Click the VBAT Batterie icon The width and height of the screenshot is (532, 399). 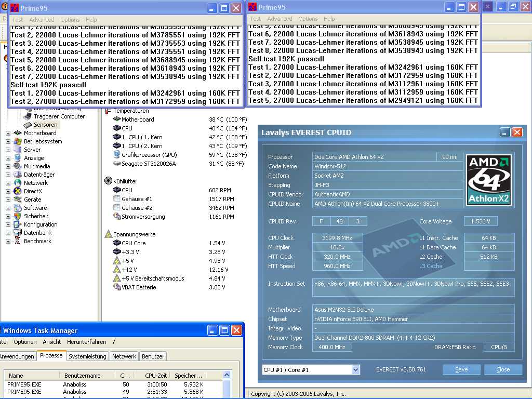117,287
